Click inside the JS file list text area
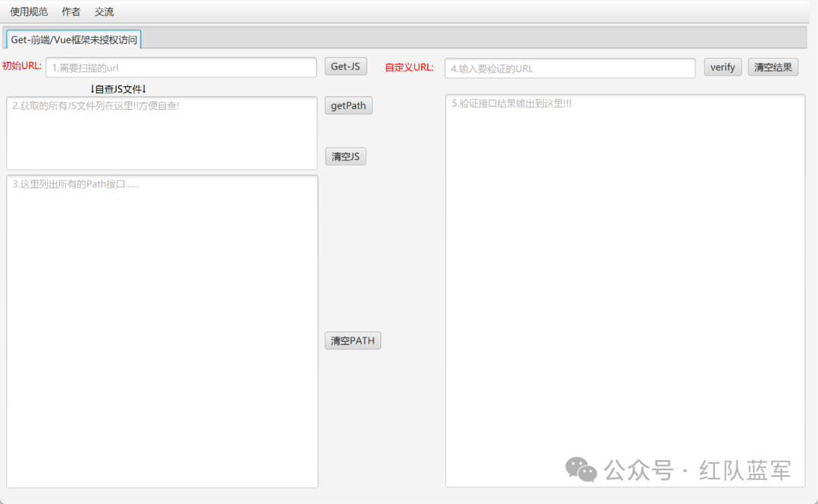This screenshot has width=818, height=504. [x=161, y=133]
